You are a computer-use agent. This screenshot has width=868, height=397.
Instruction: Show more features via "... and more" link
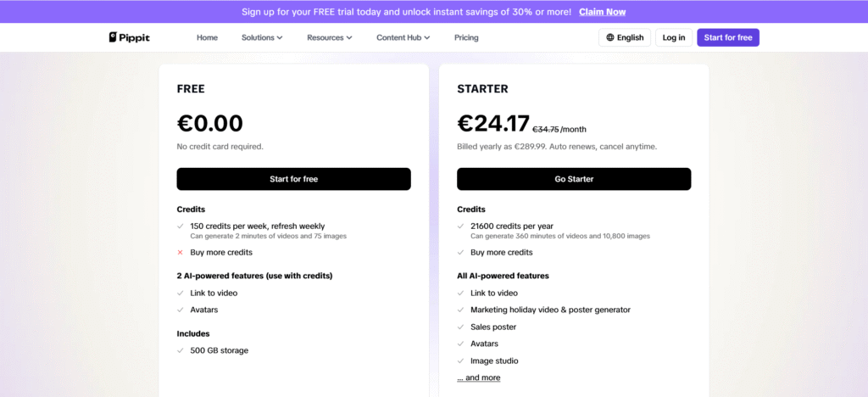479,377
